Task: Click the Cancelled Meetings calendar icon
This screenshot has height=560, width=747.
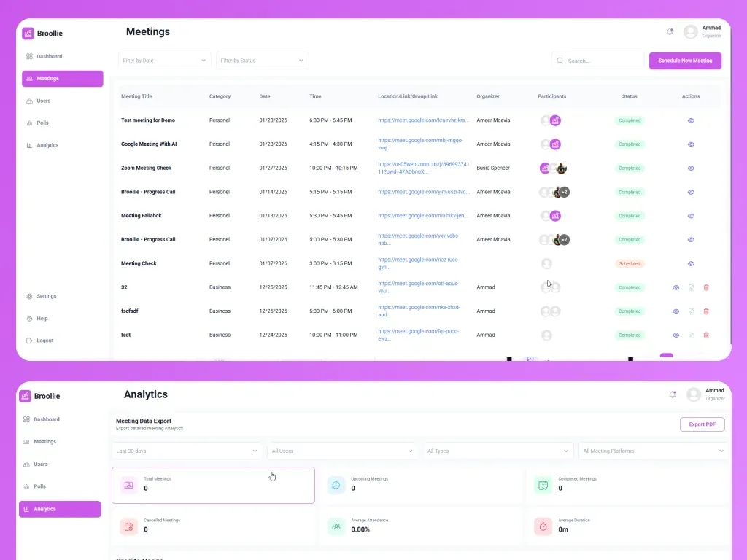Action: [128, 526]
